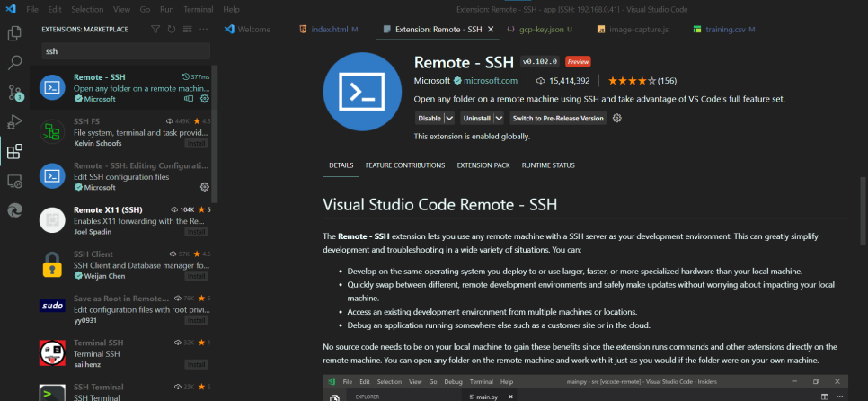Install the SSH FS extension
This screenshot has height=401, width=868.
pos(197,144)
